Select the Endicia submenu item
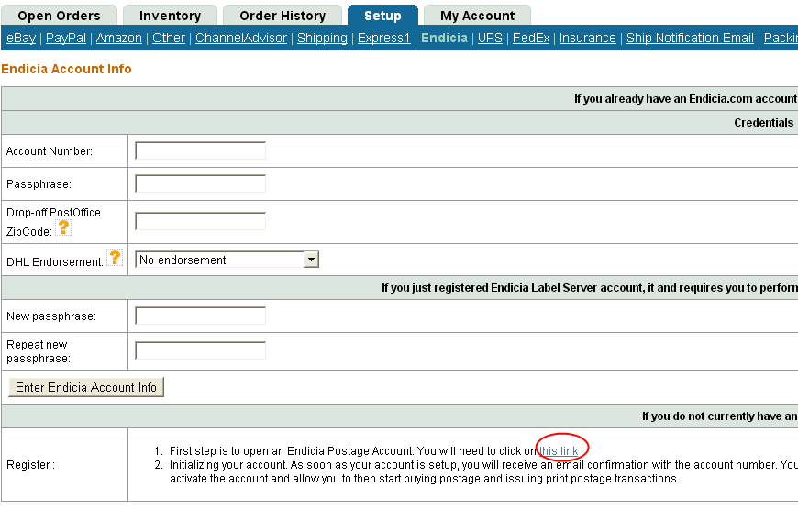This screenshot has height=532, width=798. 444,39
